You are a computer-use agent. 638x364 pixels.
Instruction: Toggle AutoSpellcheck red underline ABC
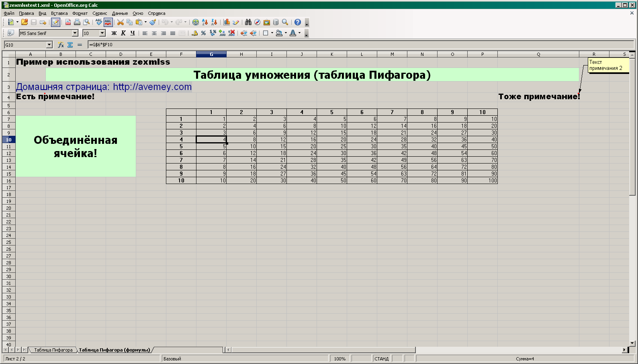coord(108,22)
